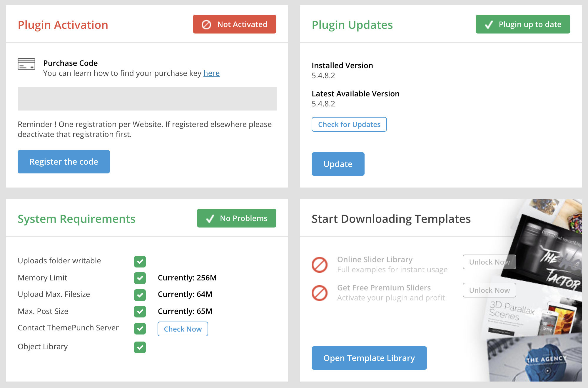588x388 pixels.
Task: Click Contact ThemePunch Server green checkmark
Action: [140, 328]
